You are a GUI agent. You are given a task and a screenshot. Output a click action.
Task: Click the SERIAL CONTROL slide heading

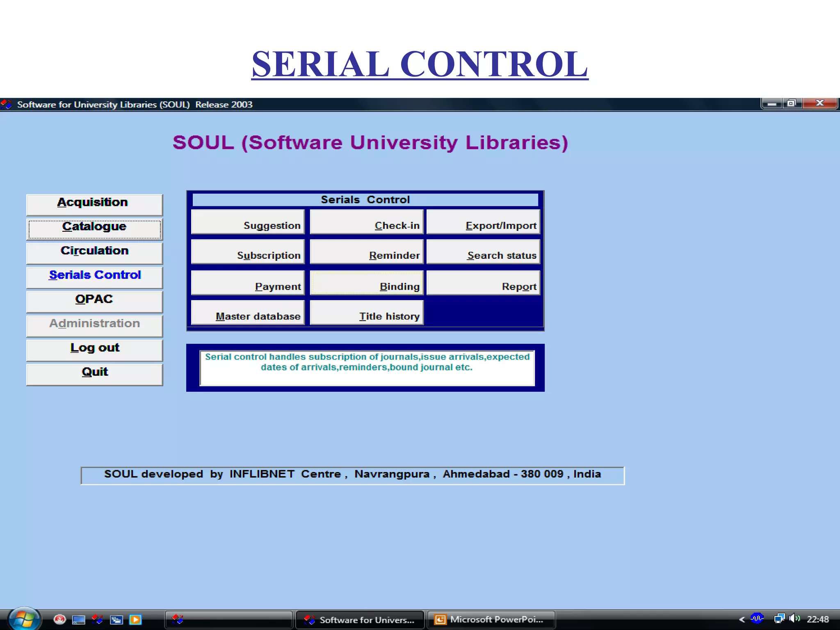[x=420, y=64]
